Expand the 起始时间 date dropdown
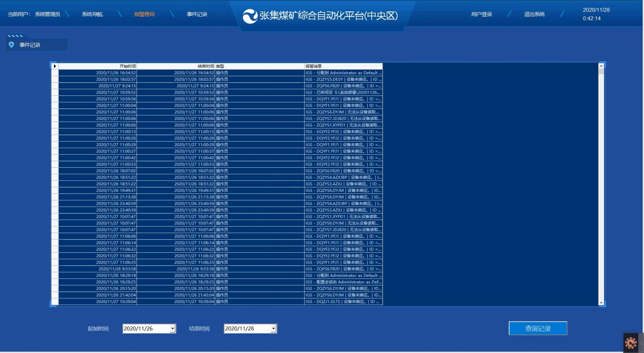The image size is (644, 353). coord(172,329)
